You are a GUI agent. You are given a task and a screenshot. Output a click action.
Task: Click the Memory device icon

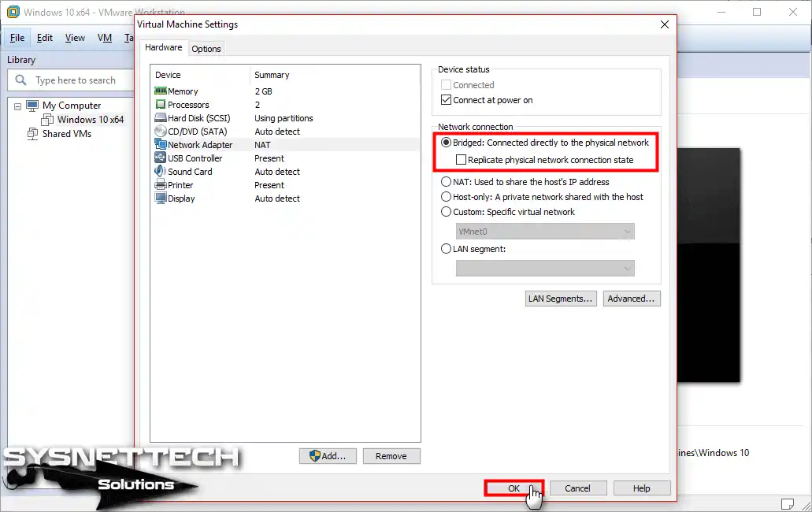[x=161, y=91]
